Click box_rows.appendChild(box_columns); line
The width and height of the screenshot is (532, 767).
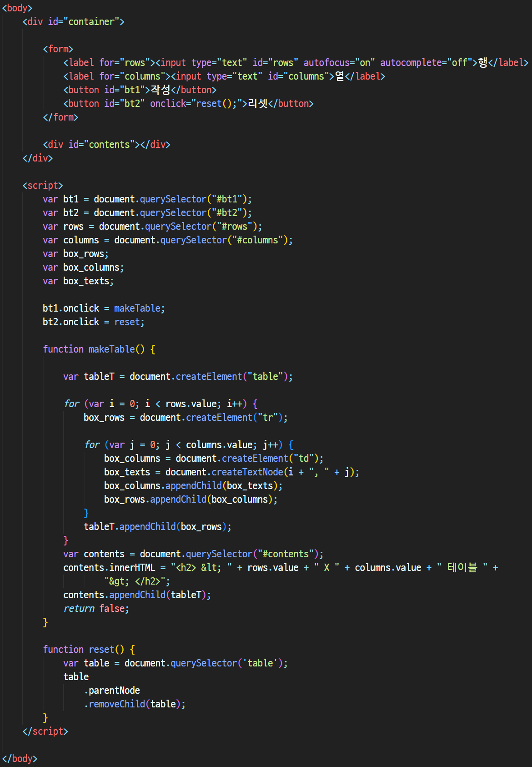click(191, 500)
